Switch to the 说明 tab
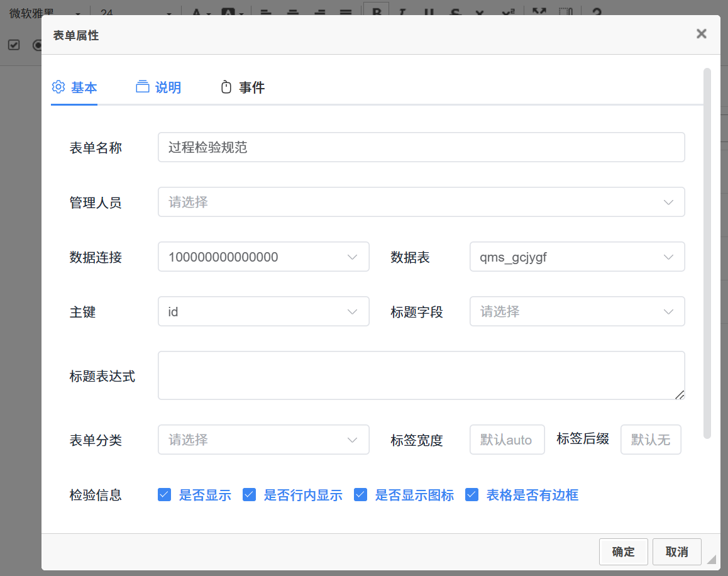 (x=158, y=87)
